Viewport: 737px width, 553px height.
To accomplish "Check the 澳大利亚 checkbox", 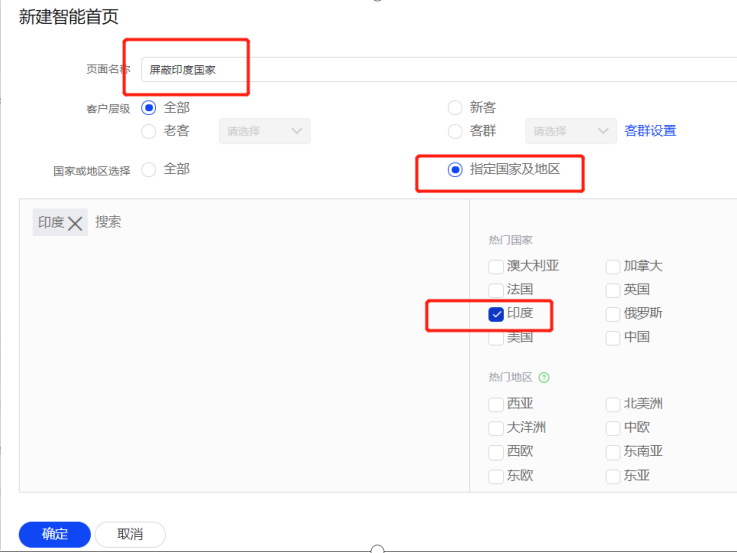I will (x=496, y=267).
